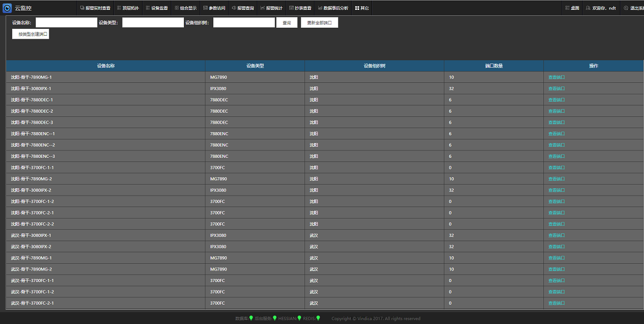Click the green 后台服务 status light
This screenshot has height=324, width=644.
275,318
